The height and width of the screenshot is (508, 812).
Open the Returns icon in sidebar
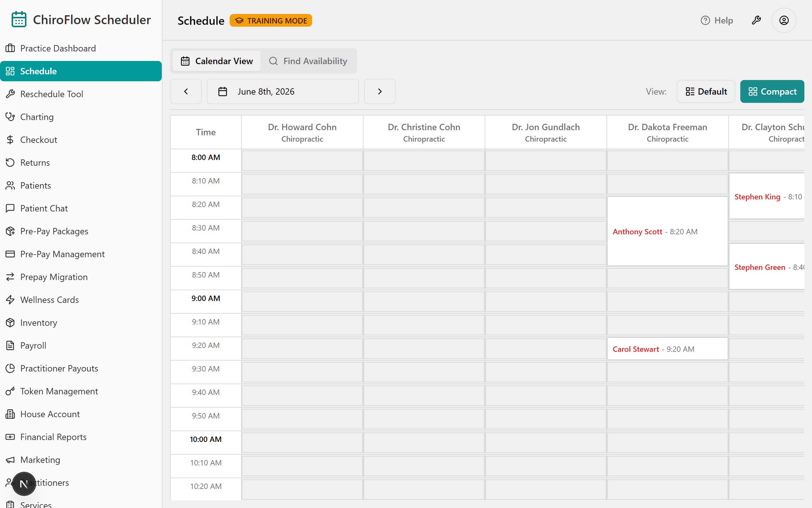(10, 163)
